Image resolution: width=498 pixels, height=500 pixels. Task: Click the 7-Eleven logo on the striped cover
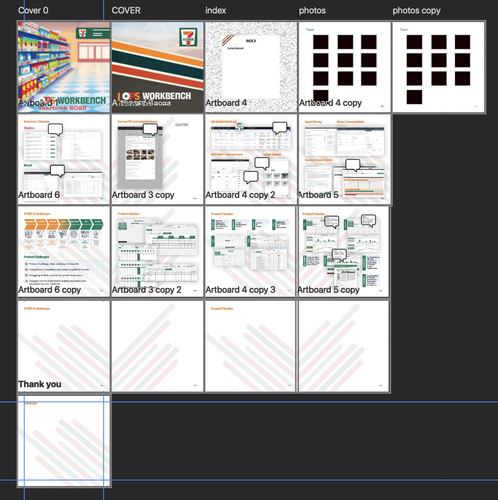pos(188,37)
